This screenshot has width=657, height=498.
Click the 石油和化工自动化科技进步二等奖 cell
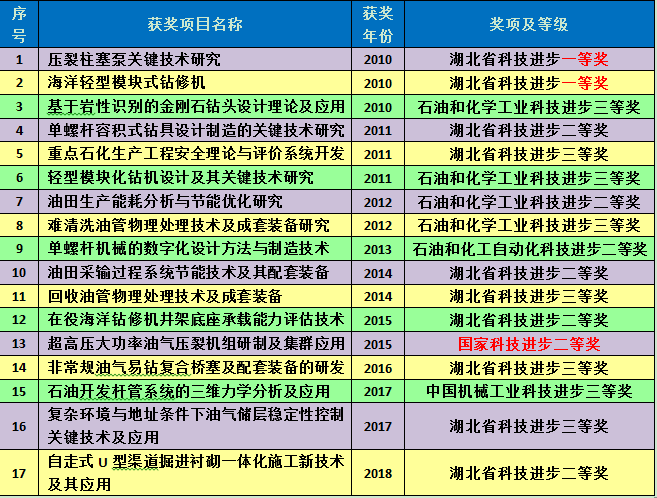coord(528,249)
